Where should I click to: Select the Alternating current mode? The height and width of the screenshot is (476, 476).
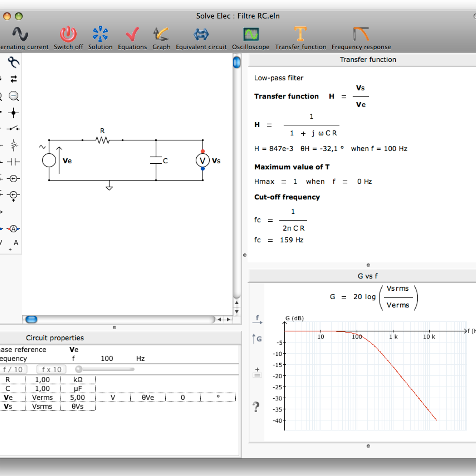(20, 34)
